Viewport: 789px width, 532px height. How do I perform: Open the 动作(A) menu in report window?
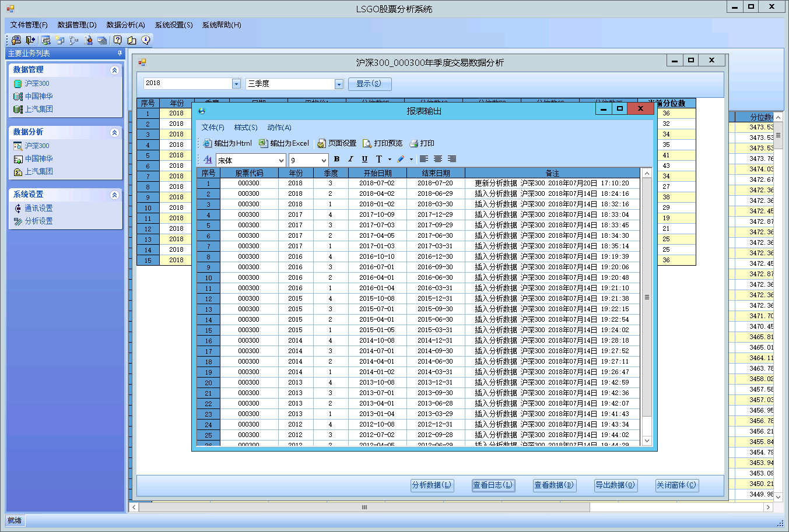click(279, 128)
